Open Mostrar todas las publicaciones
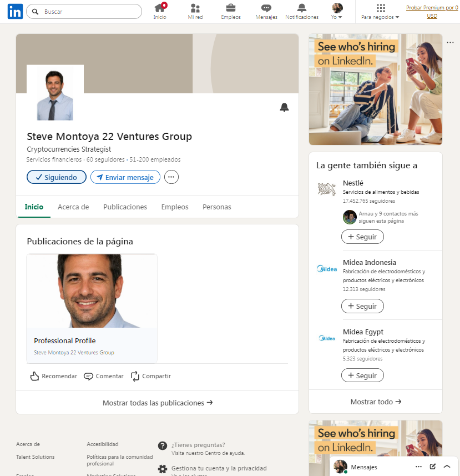This screenshot has width=460, height=476. 158,403
